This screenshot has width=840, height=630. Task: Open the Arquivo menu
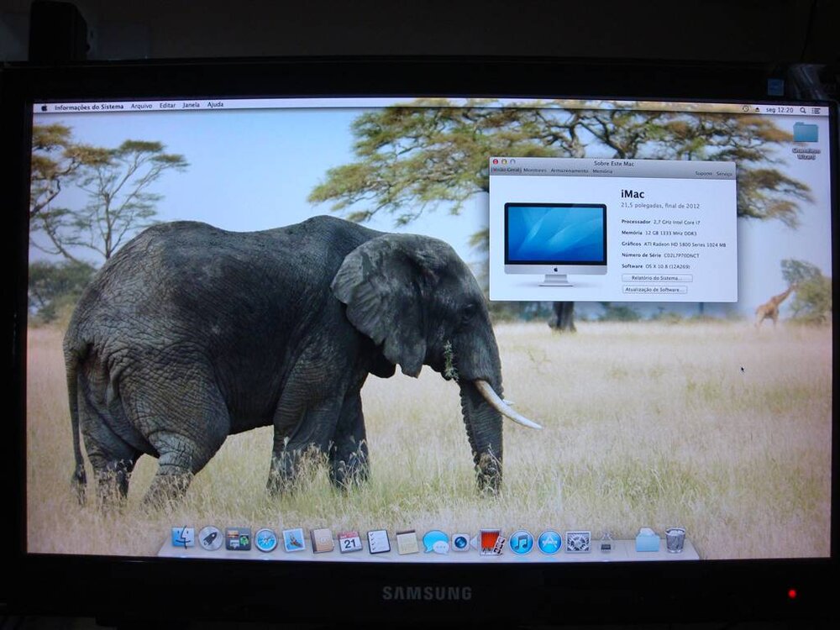[141, 106]
